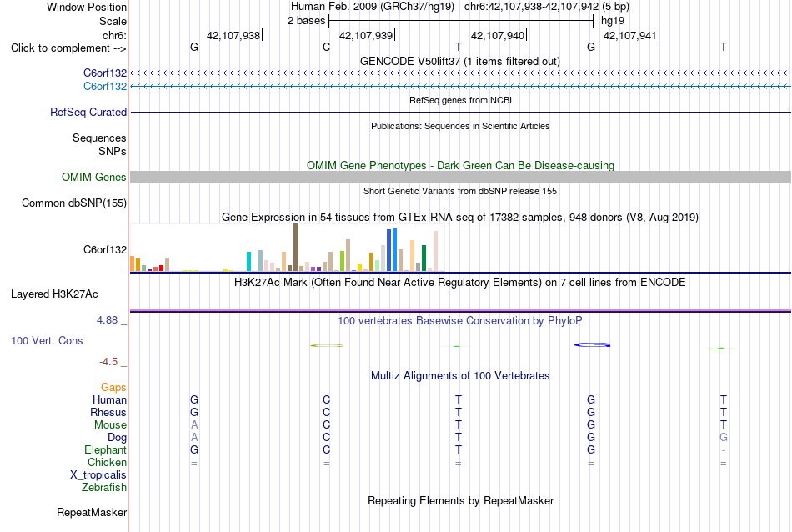Click the Dog species label
Viewport: 792px width, 532px height.
click(118, 438)
